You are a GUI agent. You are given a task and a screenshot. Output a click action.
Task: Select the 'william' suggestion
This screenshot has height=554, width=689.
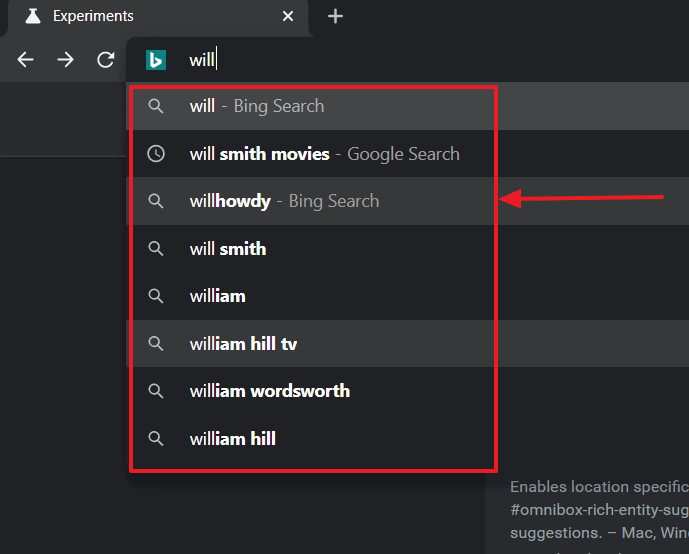pos(407,296)
